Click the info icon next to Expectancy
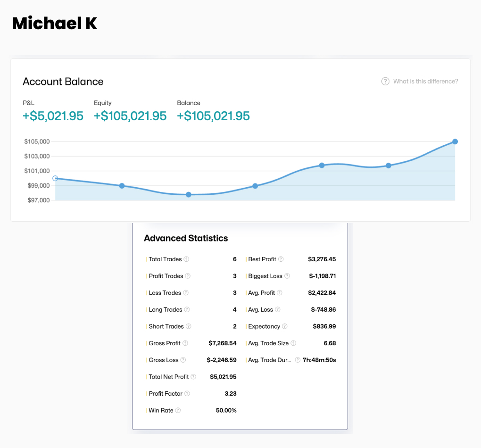The image size is (481, 448). [285, 326]
